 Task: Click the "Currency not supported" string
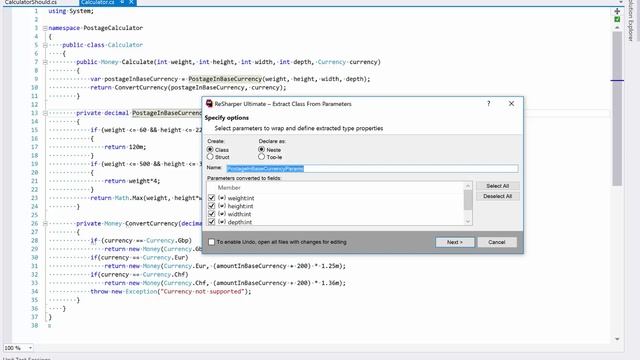click(x=202, y=291)
